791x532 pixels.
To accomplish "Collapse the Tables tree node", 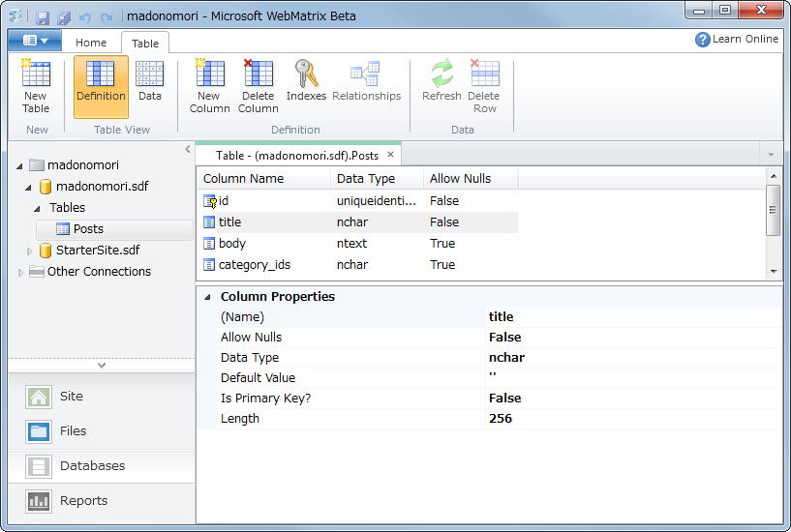I will point(38,209).
